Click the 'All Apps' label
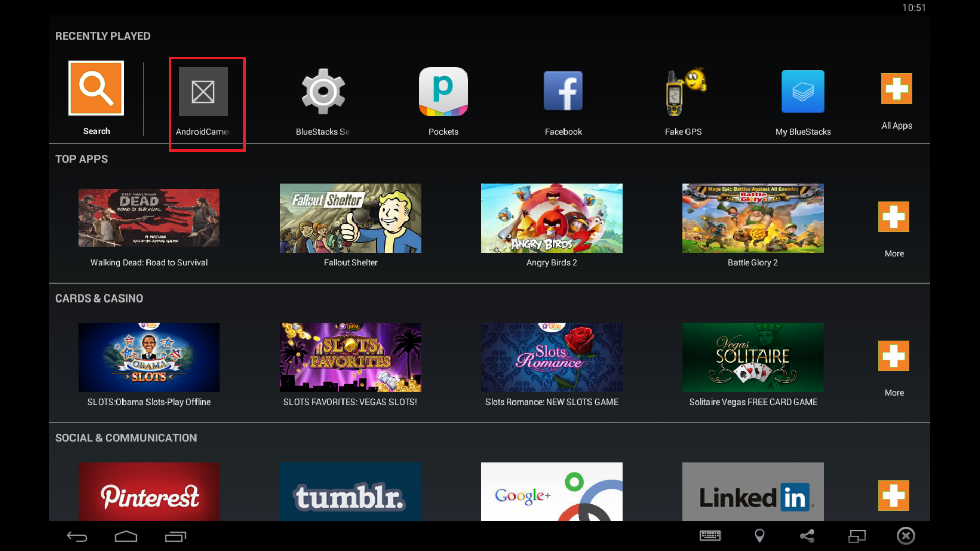This screenshot has width=980, height=551. [897, 126]
